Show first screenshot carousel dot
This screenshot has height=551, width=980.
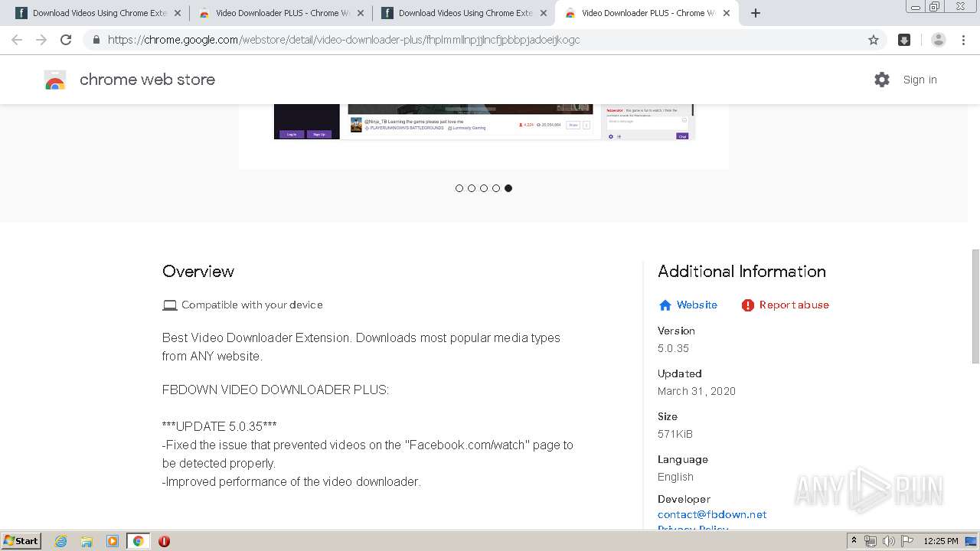coord(459,188)
